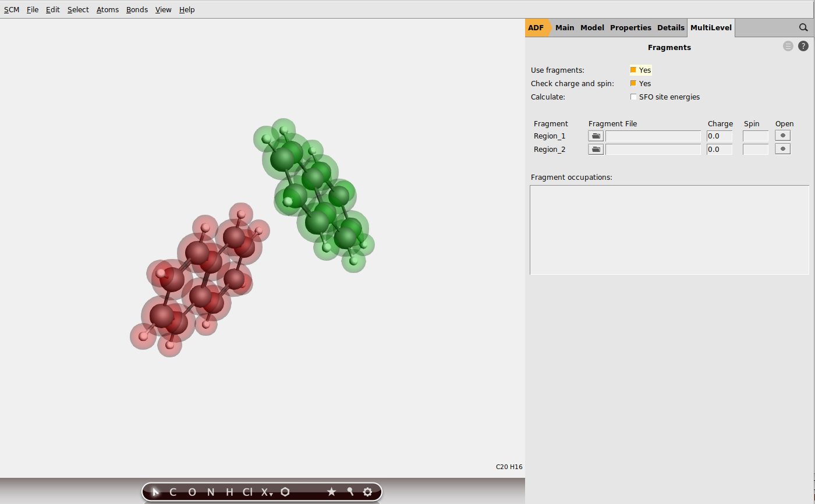Open the toolbar settings gear

367,492
